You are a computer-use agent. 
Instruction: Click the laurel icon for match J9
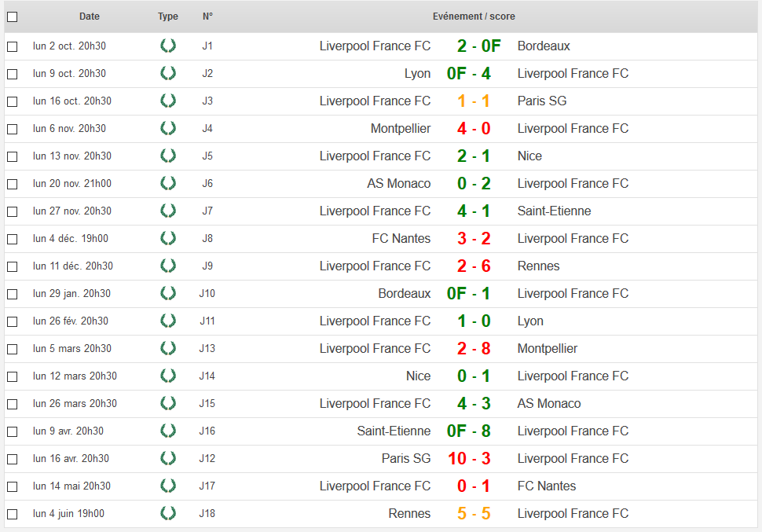[x=167, y=266]
